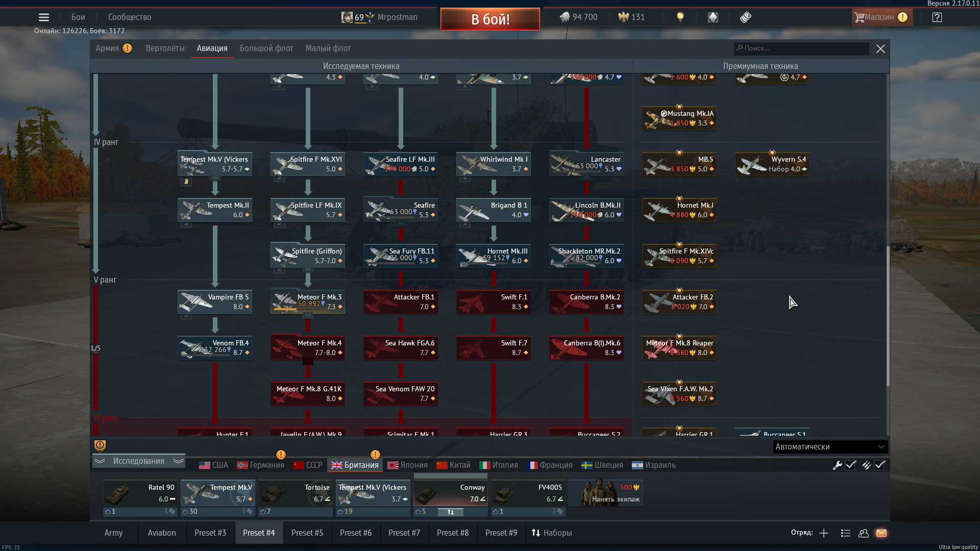Open the Battle Pass BP icon
980x551 pixels.
click(745, 17)
